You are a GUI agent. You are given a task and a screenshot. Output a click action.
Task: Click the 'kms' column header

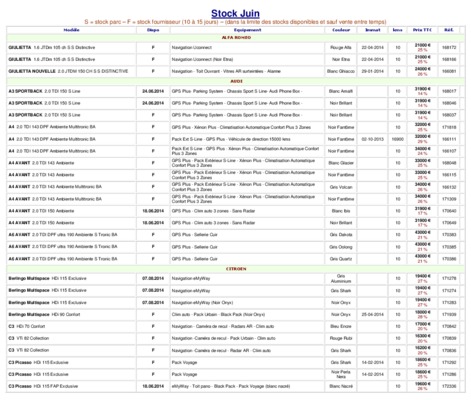(397, 30)
